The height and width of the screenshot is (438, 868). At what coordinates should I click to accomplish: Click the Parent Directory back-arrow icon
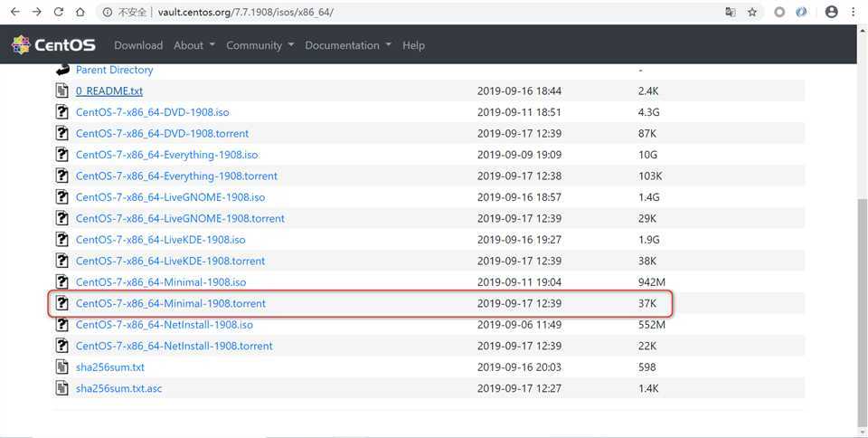click(x=62, y=70)
